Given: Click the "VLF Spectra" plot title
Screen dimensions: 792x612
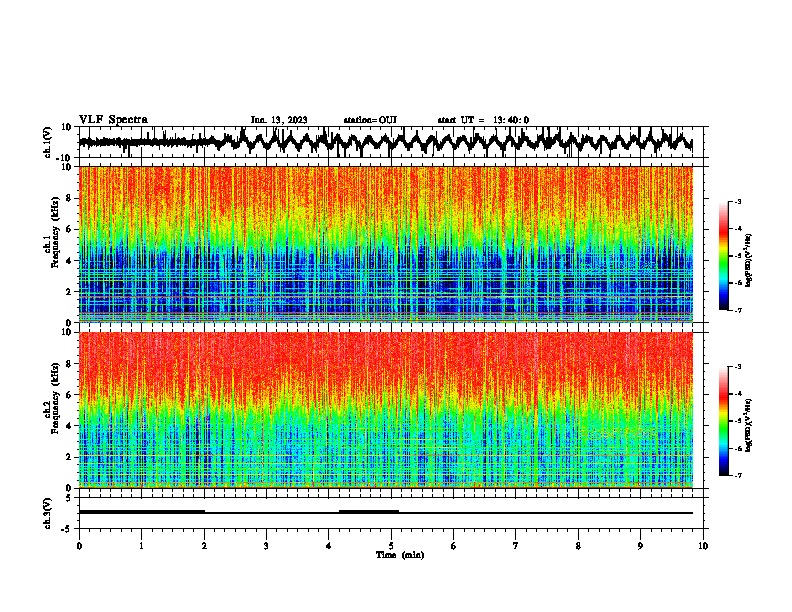Looking at the screenshot, I should [x=113, y=120].
